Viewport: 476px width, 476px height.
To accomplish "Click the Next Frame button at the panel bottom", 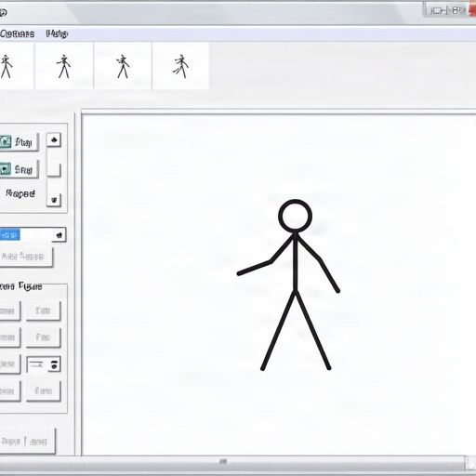I will tap(27, 441).
